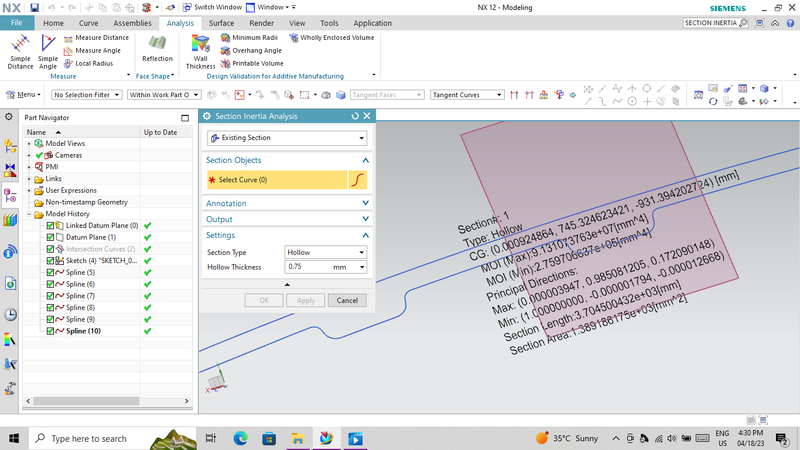The height and width of the screenshot is (450, 800).
Task: Open File Explorer from the taskbar
Action: click(297, 438)
